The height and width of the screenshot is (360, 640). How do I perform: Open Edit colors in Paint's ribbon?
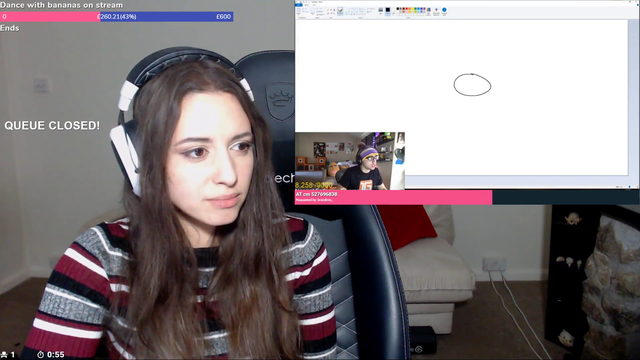coord(429,11)
